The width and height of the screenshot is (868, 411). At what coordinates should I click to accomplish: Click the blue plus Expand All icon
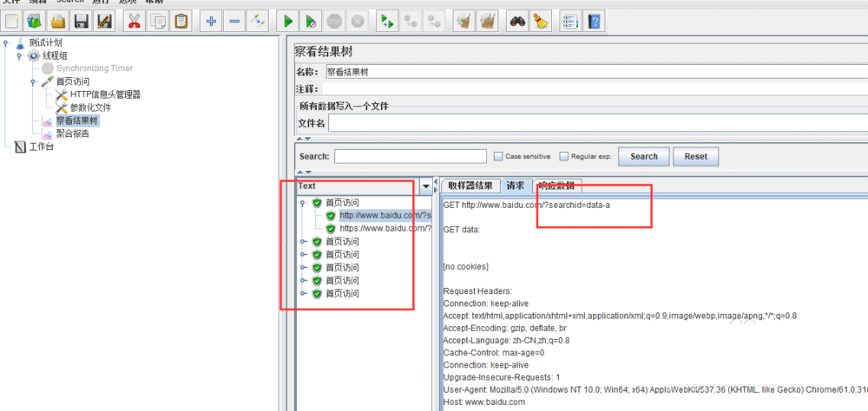[211, 21]
